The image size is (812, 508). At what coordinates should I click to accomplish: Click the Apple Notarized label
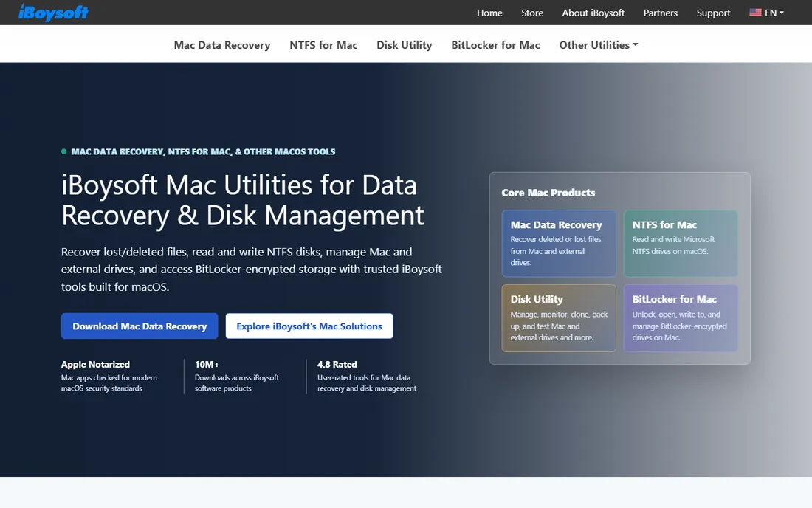tap(95, 365)
